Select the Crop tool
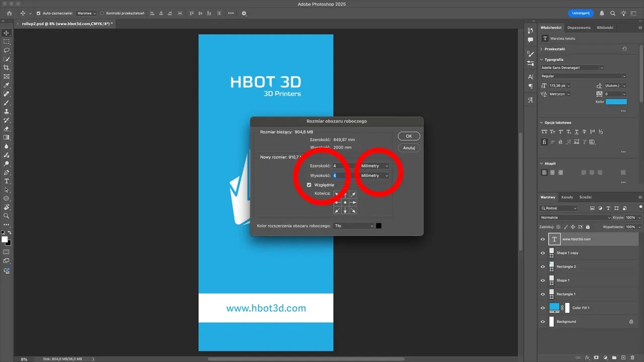 [x=7, y=67]
